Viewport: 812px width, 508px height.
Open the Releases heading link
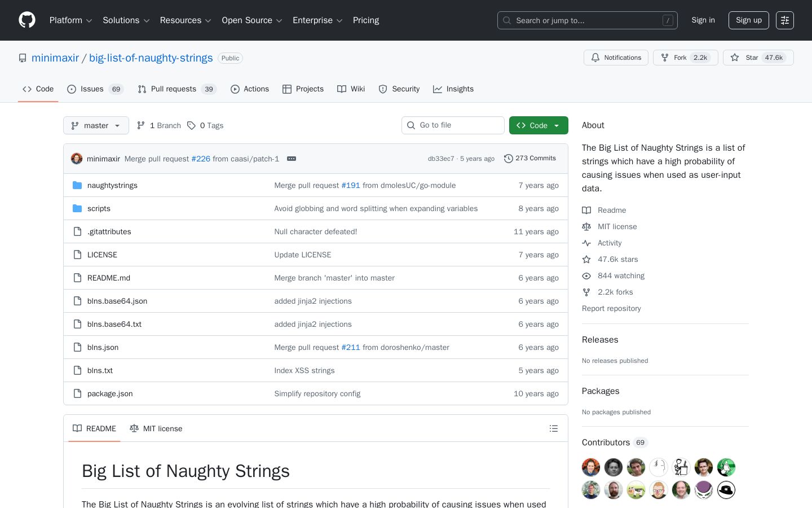tap(600, 340)
